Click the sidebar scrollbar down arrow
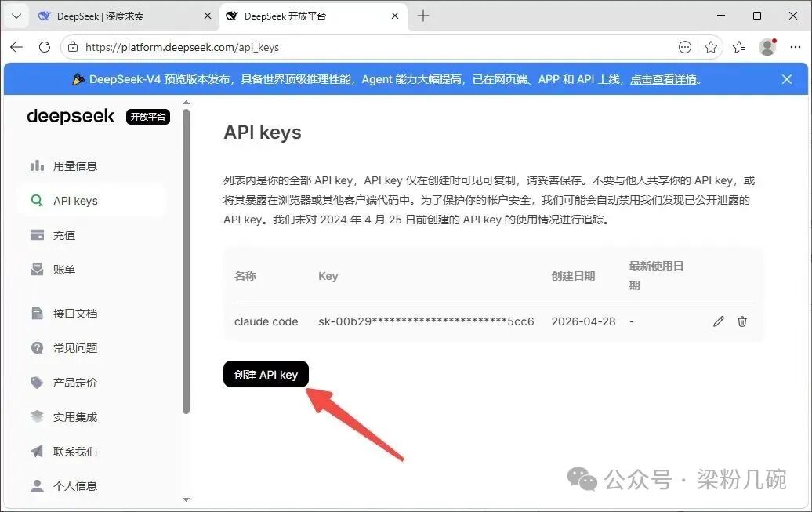Viewport: 812px width, 512px height. 186,499
